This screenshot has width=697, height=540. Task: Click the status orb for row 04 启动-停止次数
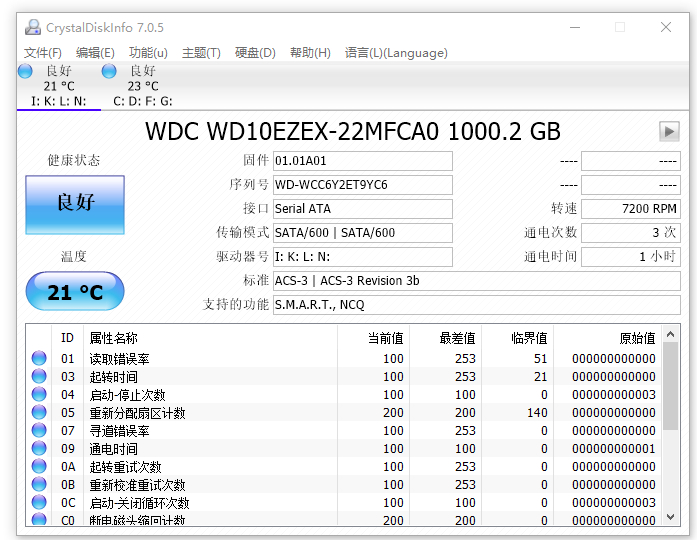point(39,394)
